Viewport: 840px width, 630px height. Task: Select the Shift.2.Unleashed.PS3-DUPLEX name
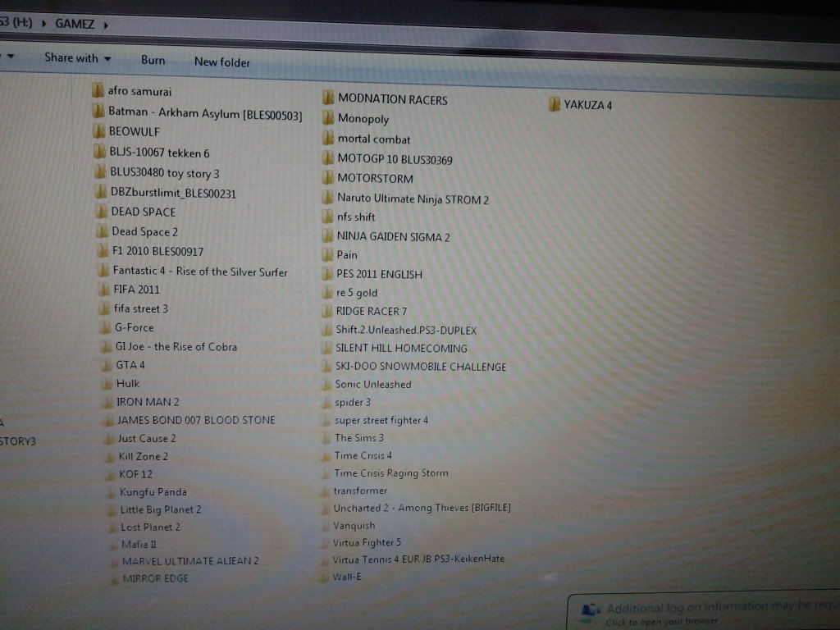click(x=406, y=330)
